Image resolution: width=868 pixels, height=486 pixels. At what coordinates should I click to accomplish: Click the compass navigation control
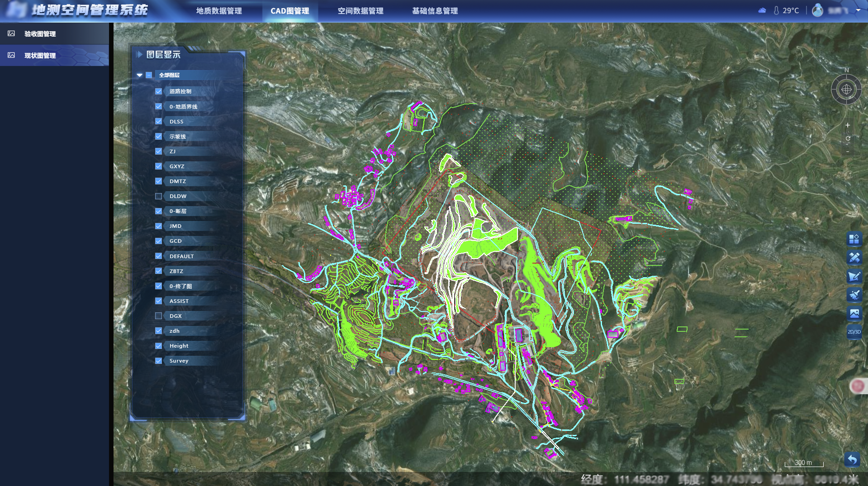click(x=846, y=90)
